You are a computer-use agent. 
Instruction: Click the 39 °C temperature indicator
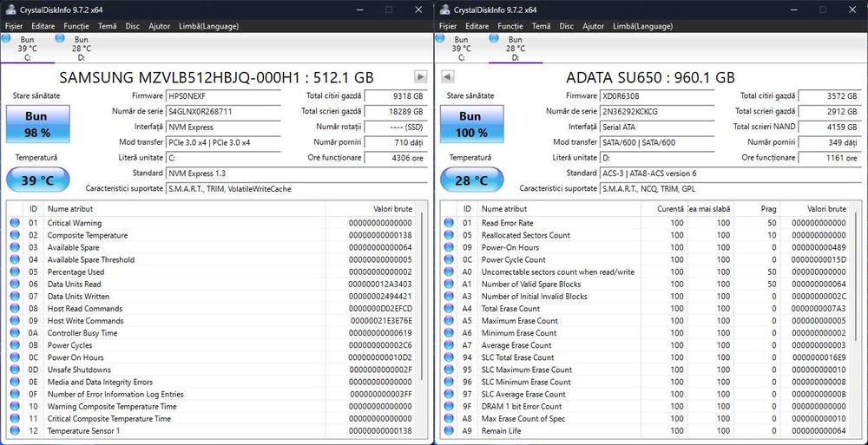pos(36,180)
